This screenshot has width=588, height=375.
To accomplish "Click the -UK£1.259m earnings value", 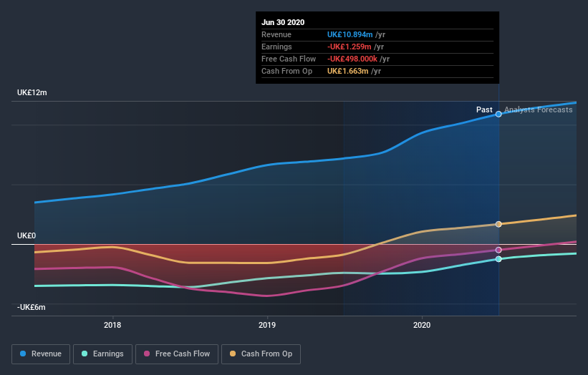I will [349, 47].
